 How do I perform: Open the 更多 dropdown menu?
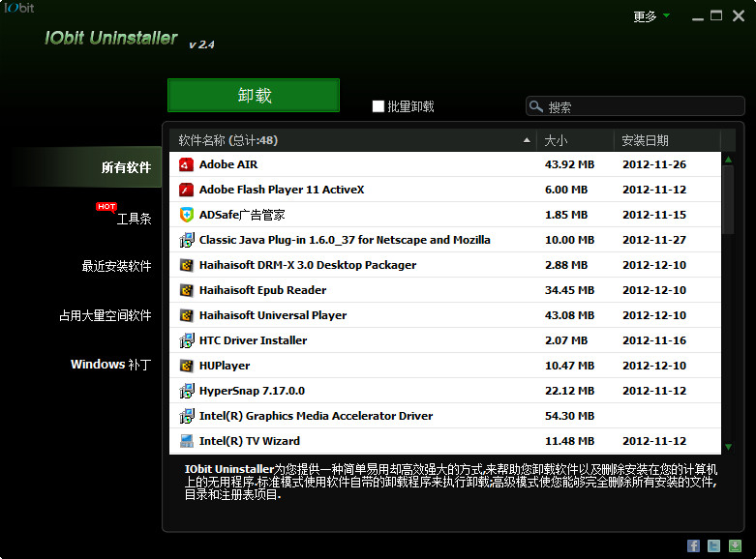coord(650,16)
